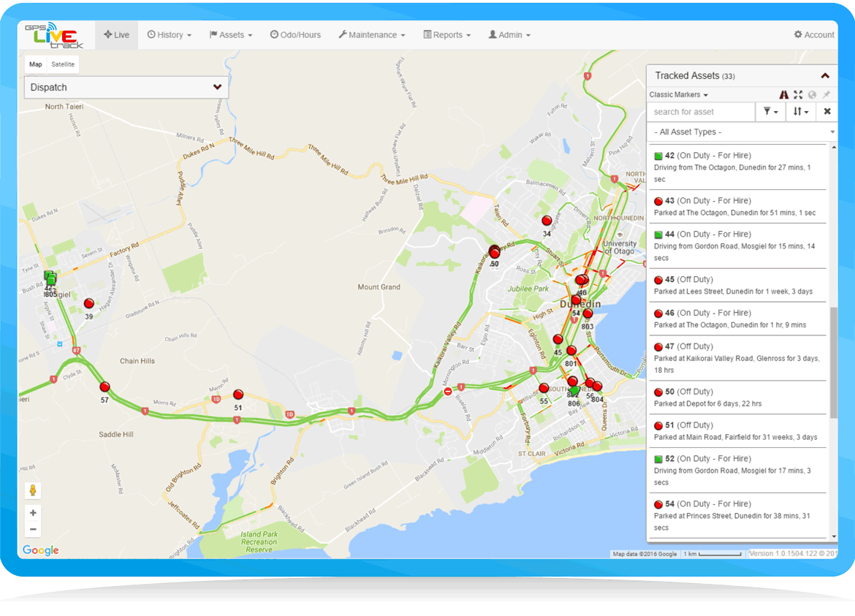Click the asset list scroll up arrow
855x616 pixels.
click(x=834, y=148)
